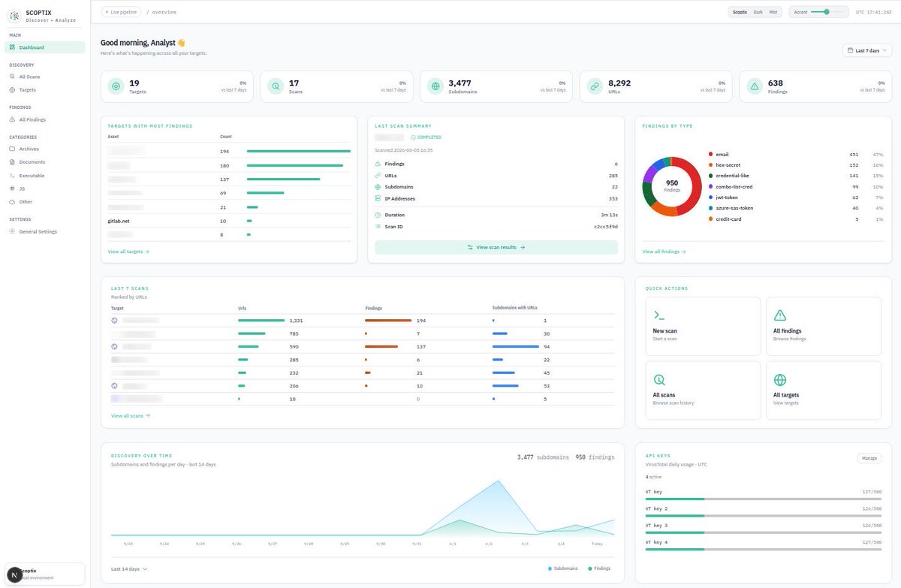Click the Scoptix logo icon in sidebar
Viewport: 901px width, 588px height.
(x=15, y=16)
